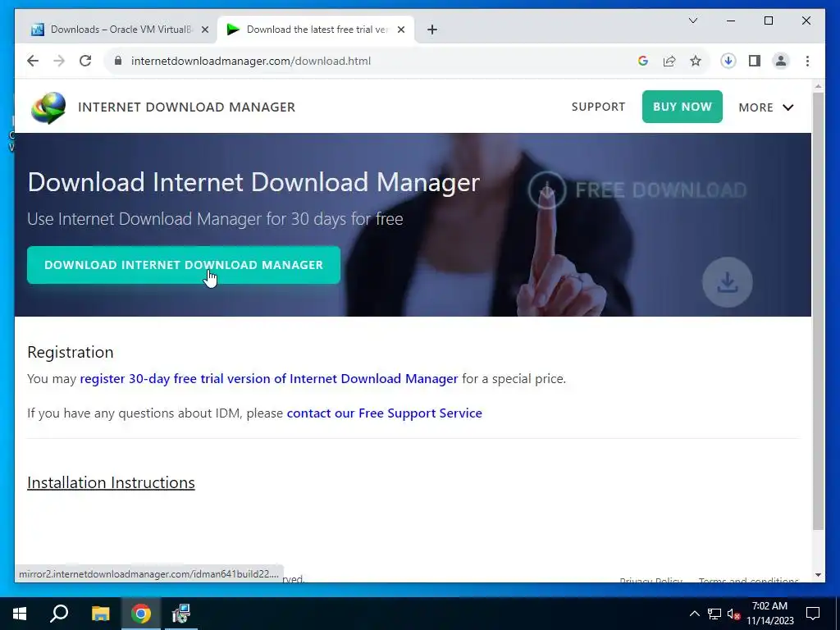
Task: Select the Download the latest free trial tab
Action: click(316, 30)
